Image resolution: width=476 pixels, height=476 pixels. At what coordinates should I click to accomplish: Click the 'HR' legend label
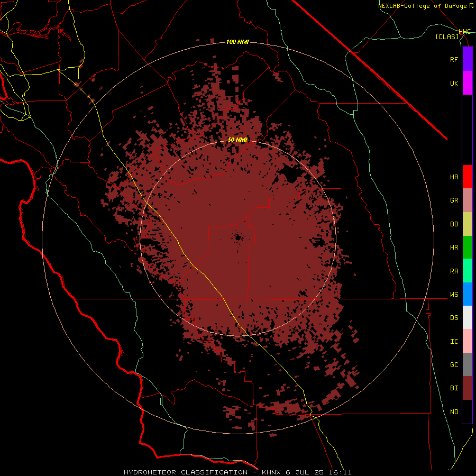click(454, 248)
